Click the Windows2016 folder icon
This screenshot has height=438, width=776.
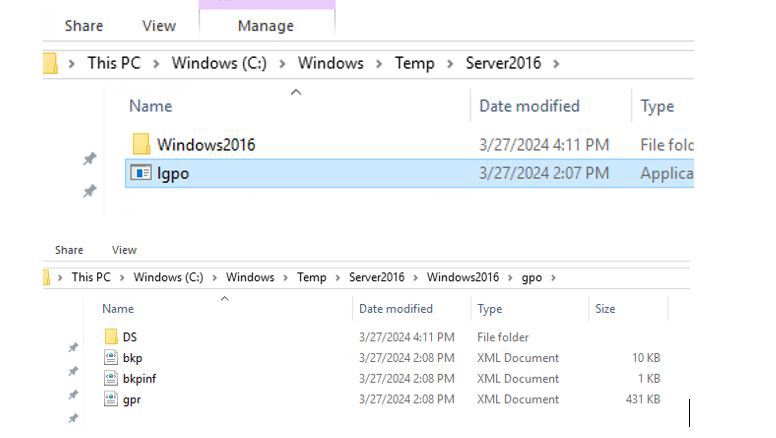(x=141, y=144)
